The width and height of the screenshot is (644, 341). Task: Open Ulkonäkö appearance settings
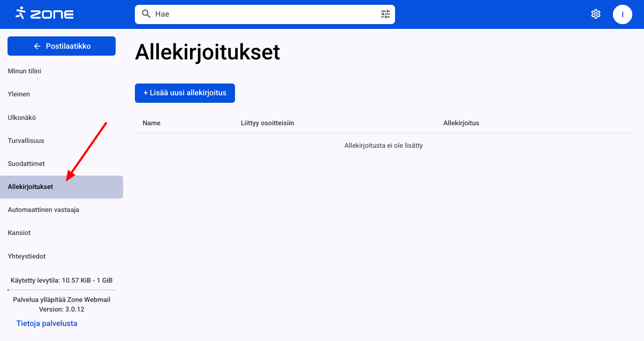click(x=22, y=118)
